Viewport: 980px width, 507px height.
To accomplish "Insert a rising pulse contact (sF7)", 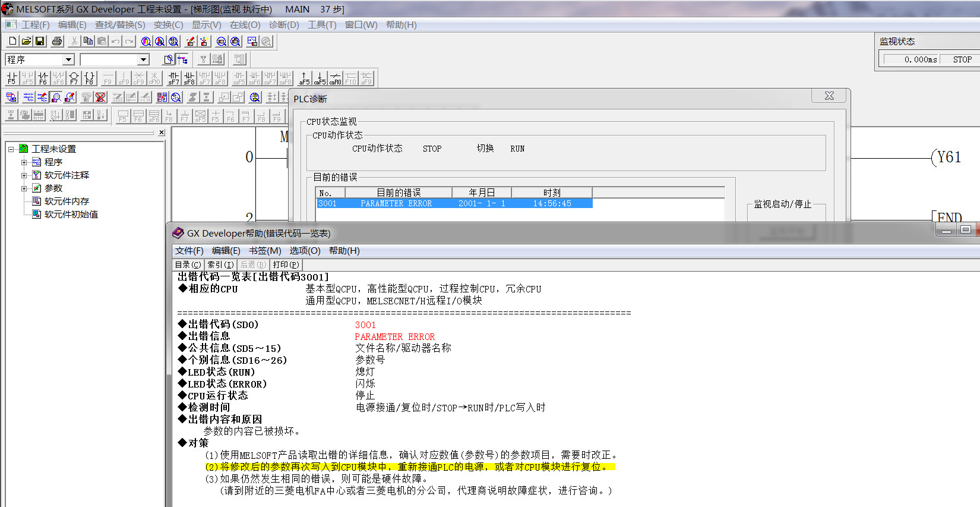I will (x=173, y=78).
